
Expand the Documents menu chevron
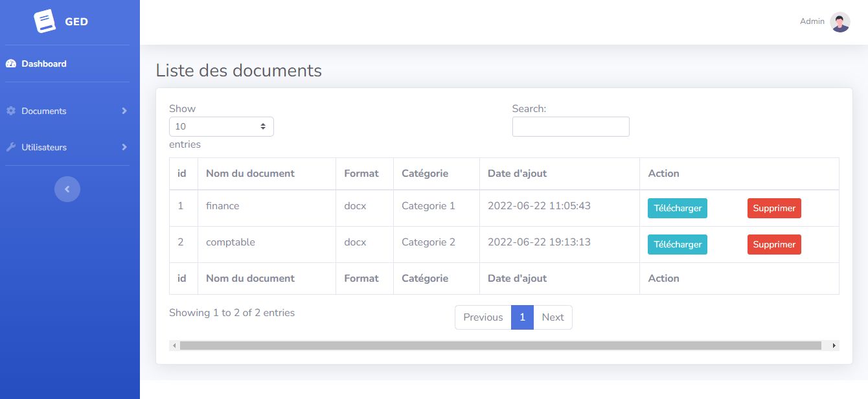[124, 111]
